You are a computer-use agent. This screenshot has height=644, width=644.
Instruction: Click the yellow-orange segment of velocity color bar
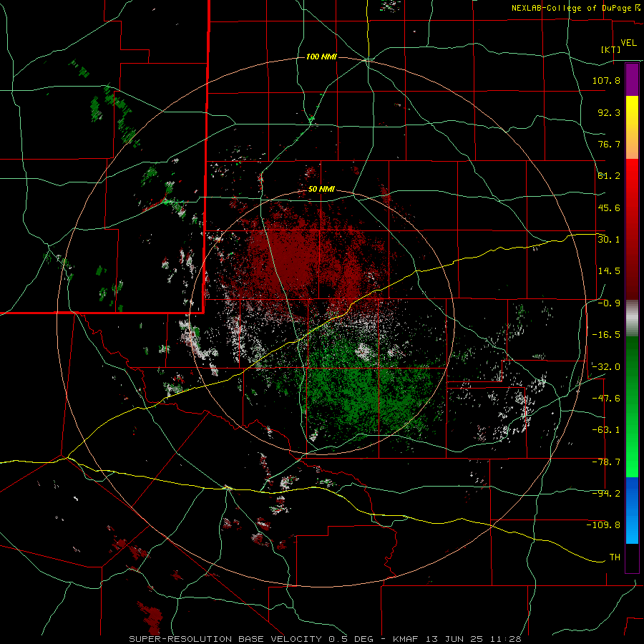[x=632, y=127]
